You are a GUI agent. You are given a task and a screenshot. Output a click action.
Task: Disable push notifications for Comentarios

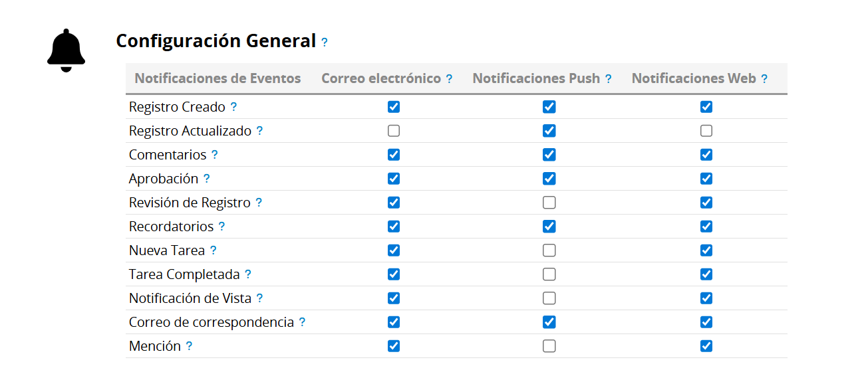549,155
